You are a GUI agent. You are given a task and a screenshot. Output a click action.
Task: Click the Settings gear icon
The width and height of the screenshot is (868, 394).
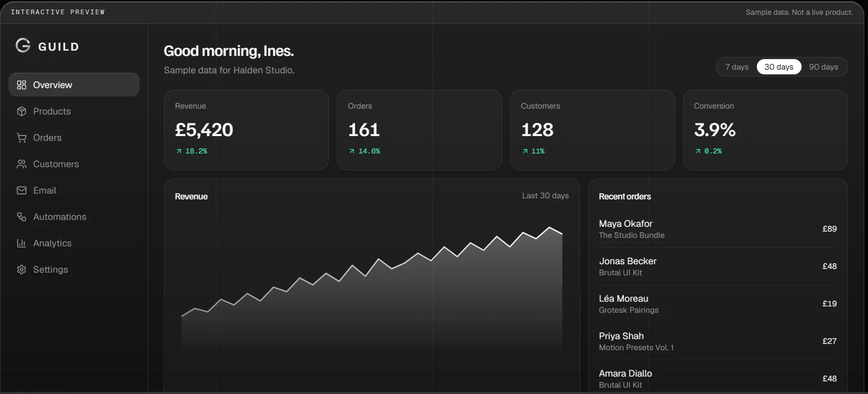point(22,270)
